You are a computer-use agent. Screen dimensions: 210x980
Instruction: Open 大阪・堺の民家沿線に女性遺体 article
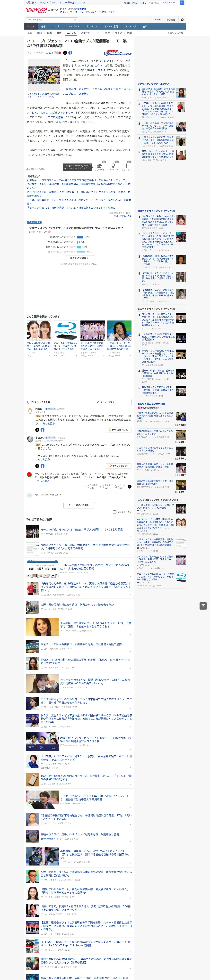(77, 604)
